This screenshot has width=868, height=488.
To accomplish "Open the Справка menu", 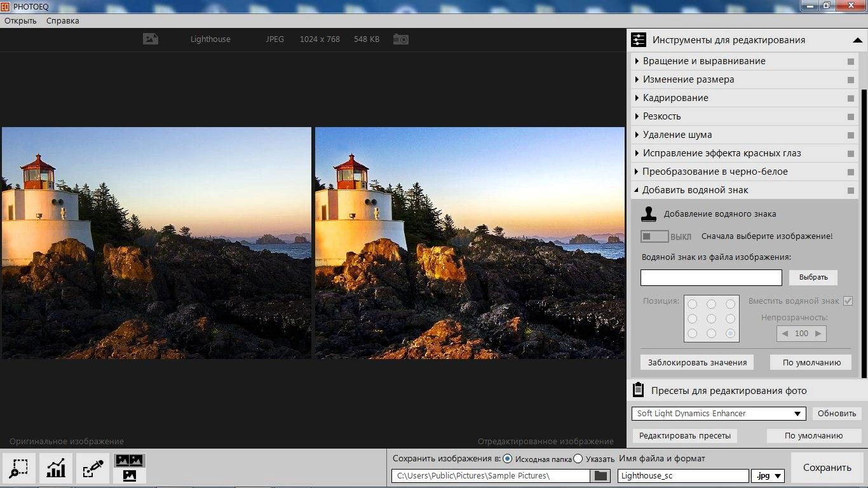I will pos(63,20).
